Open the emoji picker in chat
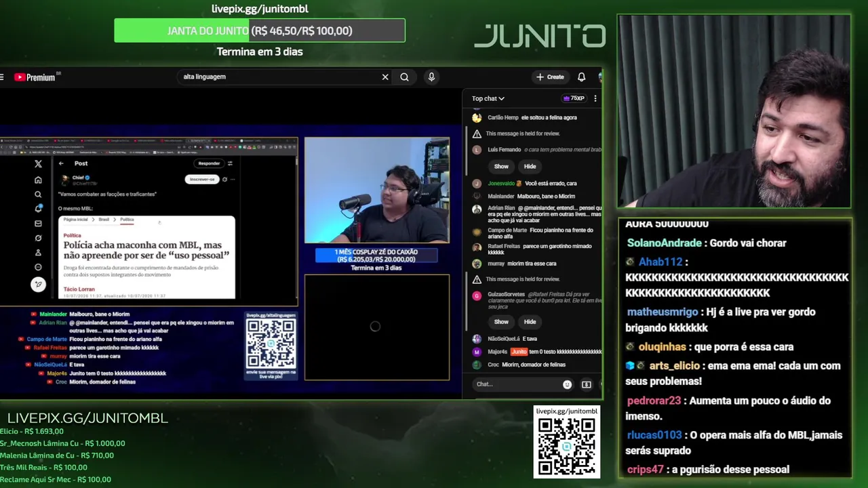 tap(567, 384)
